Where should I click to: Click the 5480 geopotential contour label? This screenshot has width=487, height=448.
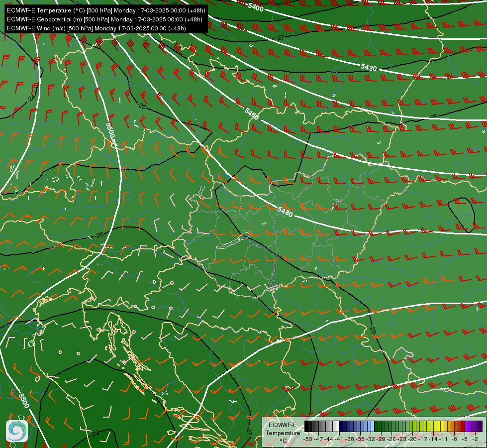285,212
